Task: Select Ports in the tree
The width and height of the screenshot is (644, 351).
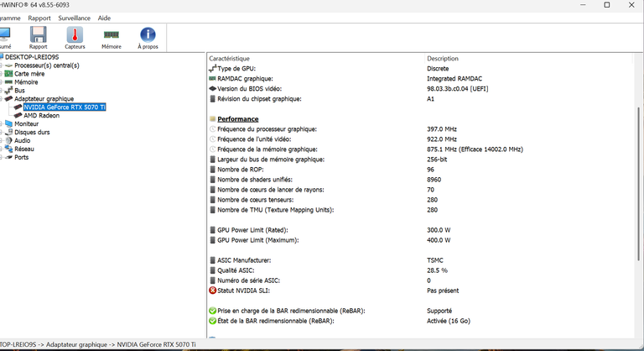Action: coord(21,157)
